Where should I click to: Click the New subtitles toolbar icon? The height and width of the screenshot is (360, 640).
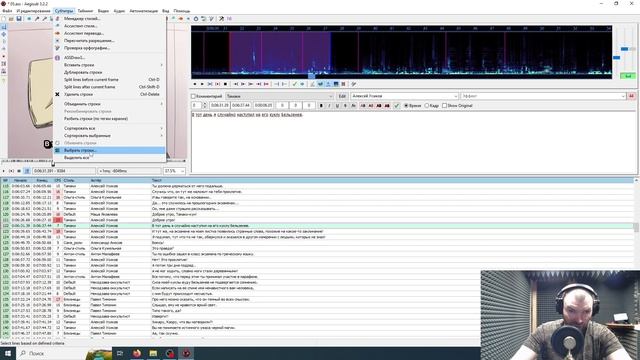[4, 19]
